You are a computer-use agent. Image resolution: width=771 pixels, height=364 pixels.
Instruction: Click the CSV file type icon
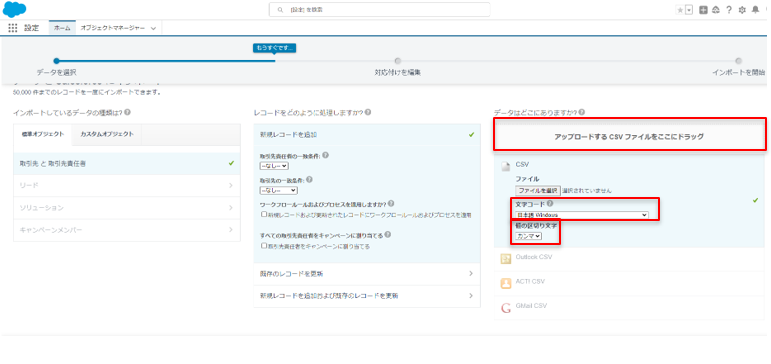[x=505, y=167]
